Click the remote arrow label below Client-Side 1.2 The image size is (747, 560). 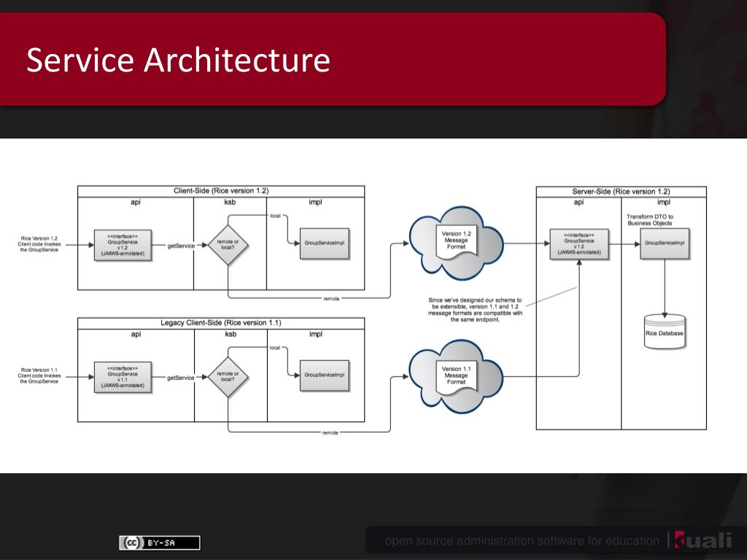[x=332, y=298]
